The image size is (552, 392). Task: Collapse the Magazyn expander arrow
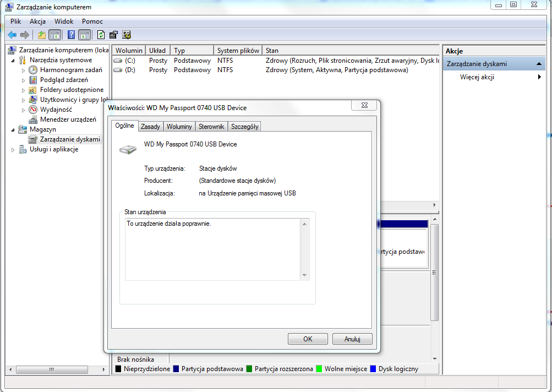[x=13, y=129]
